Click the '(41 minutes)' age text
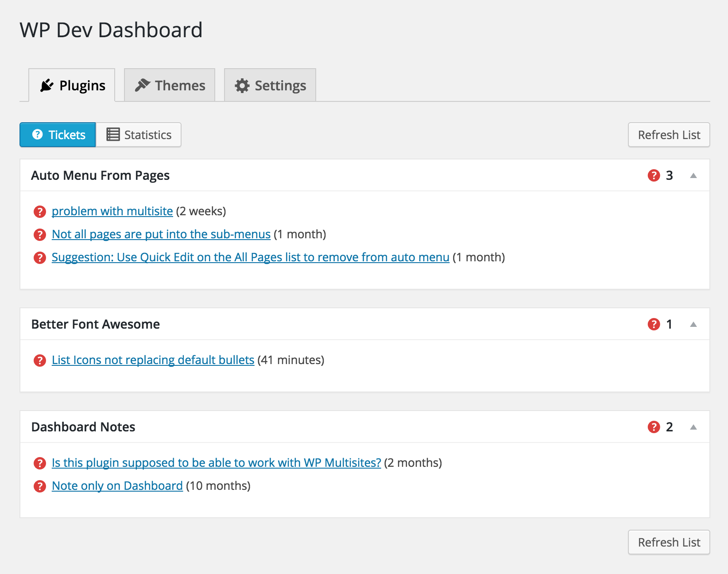The image size is (728, 574). [x=291, y=360]
